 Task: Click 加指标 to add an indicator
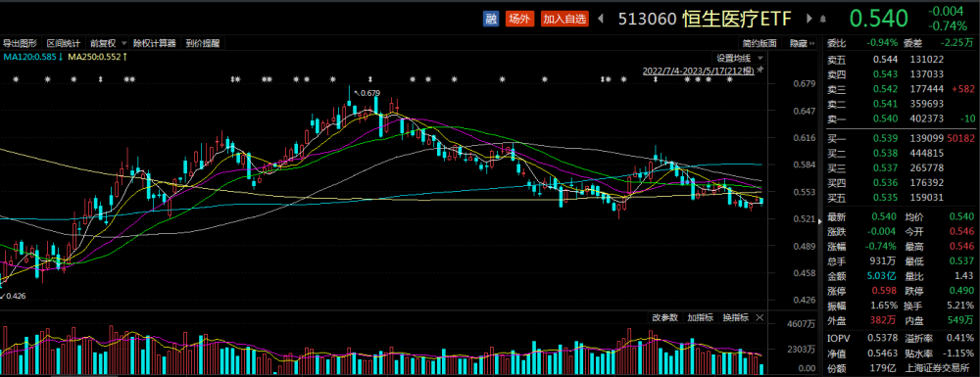point(700,317)
